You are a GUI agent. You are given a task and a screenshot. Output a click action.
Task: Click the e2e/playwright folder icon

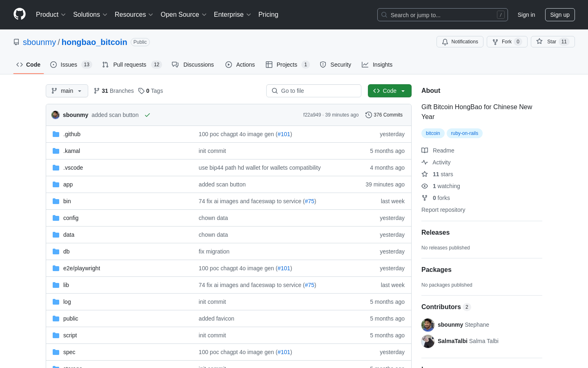point(56,268)
